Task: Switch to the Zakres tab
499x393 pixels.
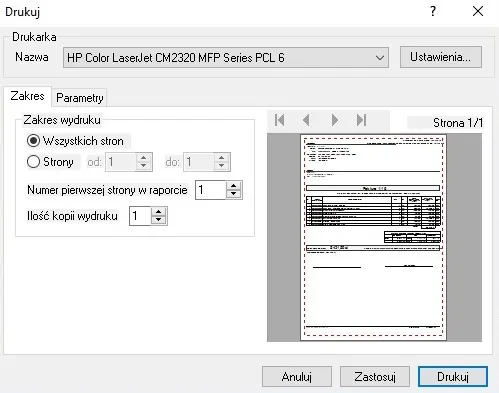Action: point(27,96)
